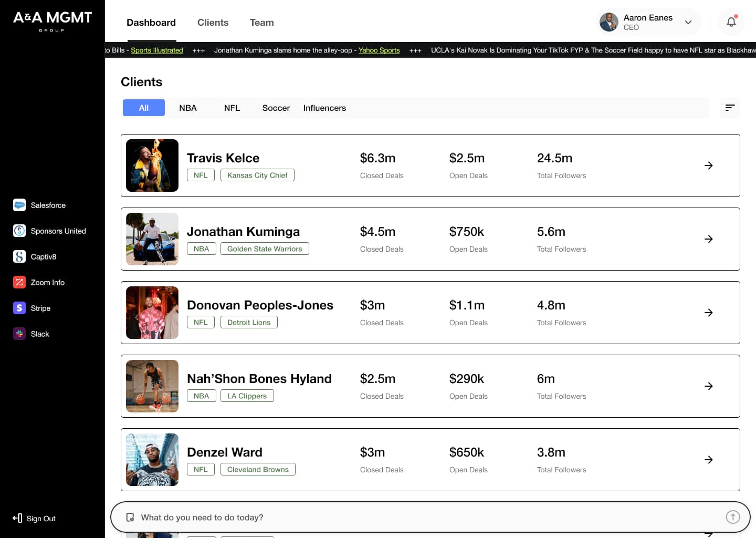Filter clients by NFL

(232, 108)
